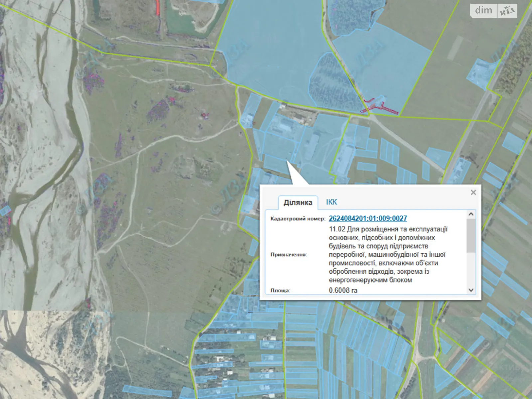The width and height of the screenshot is (532, 399).
Task: Click the dim.RIA logo watermark
Action: 493,11
